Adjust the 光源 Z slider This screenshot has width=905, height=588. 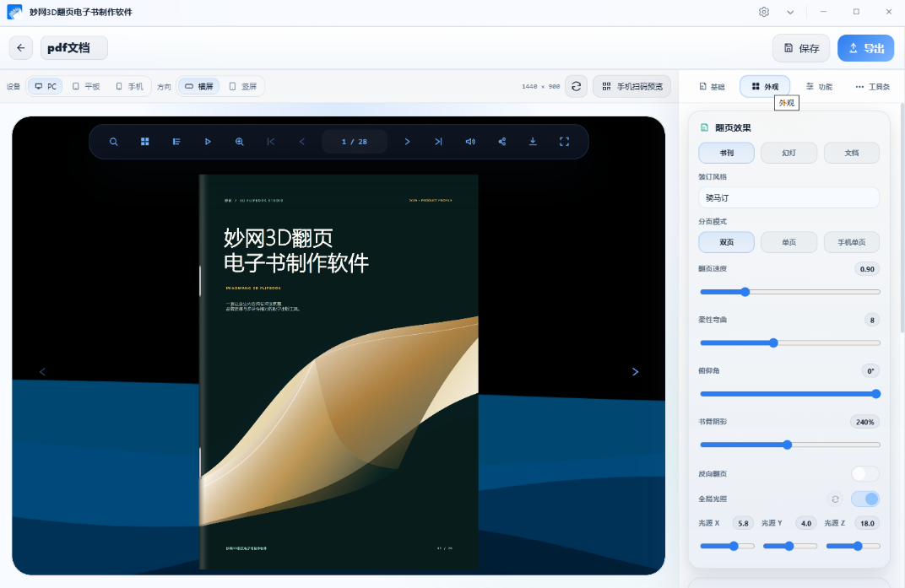pos(853,546)
